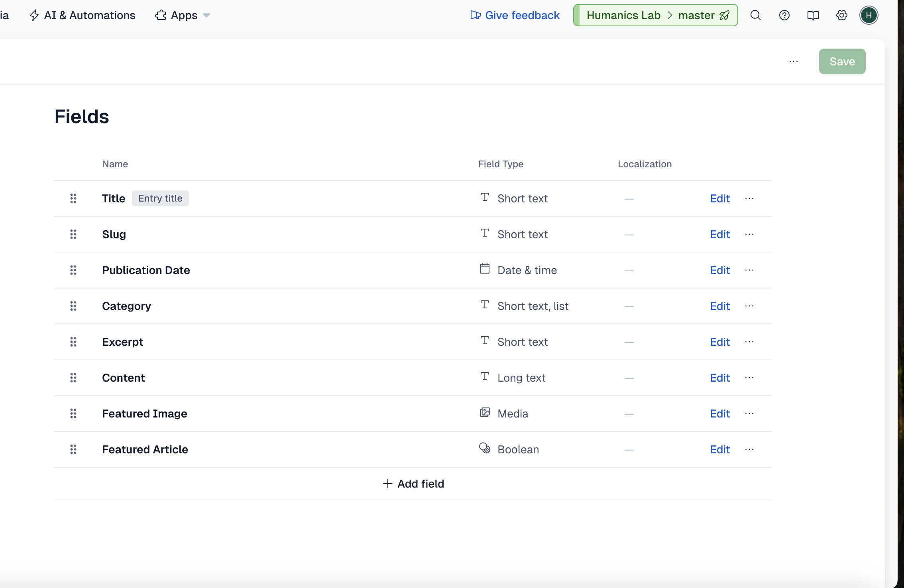Expand the Apps dropdown menu
This screenshot has height=588, width=904.
point(183,15)
